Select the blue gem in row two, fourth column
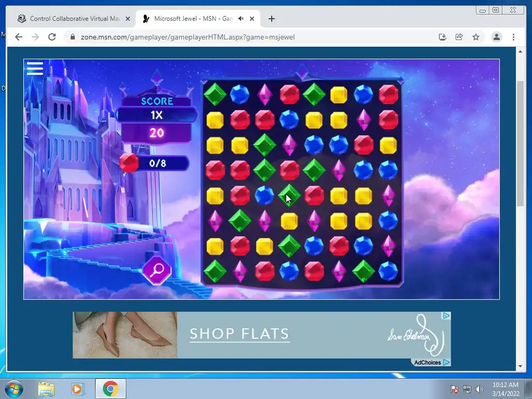 click(289, 120)
